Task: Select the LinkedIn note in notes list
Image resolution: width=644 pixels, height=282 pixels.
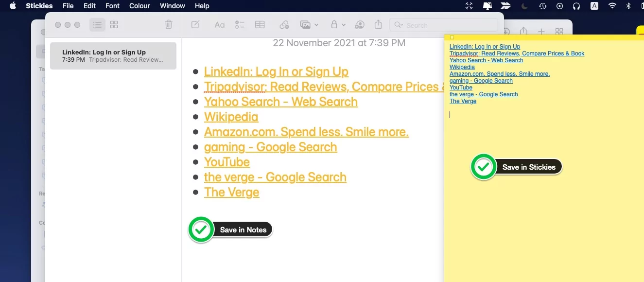Action: point(113,56)
